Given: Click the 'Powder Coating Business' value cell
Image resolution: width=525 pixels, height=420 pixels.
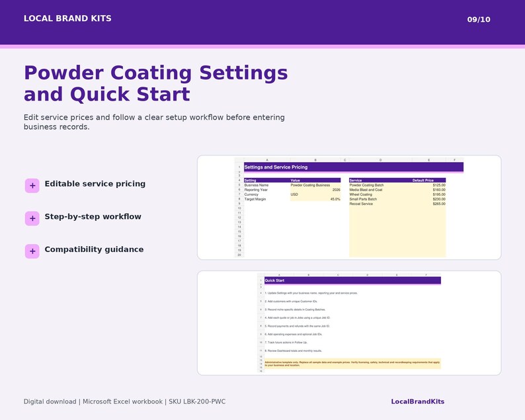Looking at the screenshot, I should [x=315, y=185].
